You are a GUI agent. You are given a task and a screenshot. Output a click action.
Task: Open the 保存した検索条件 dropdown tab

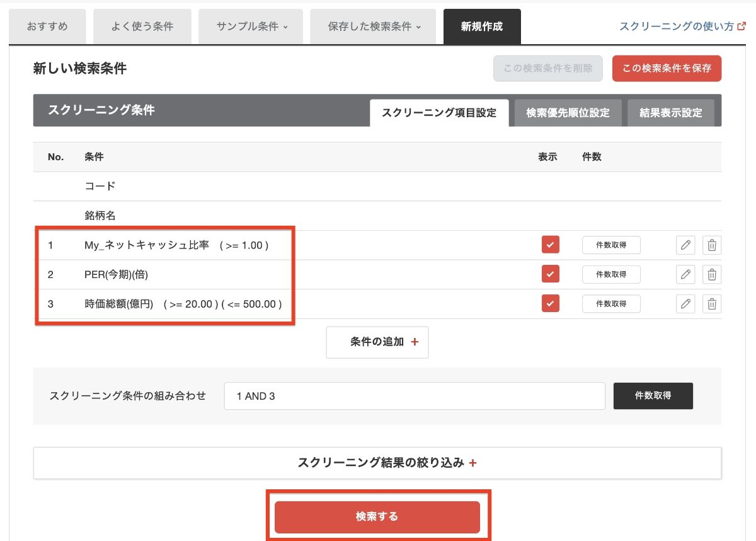click(374, 27)
